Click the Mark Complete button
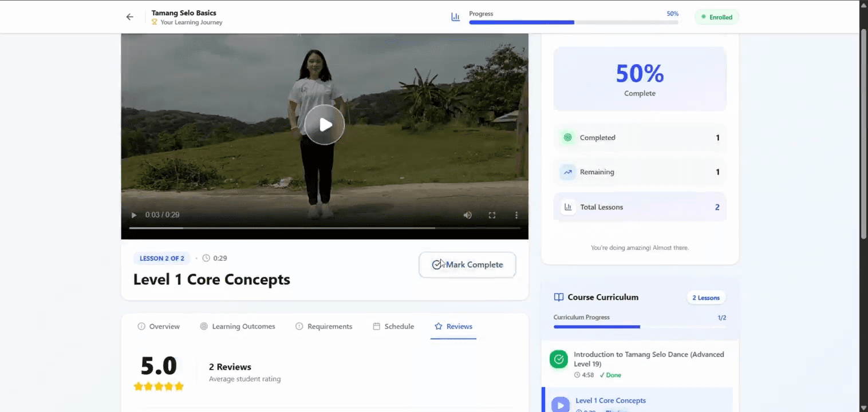 (467, 265)
